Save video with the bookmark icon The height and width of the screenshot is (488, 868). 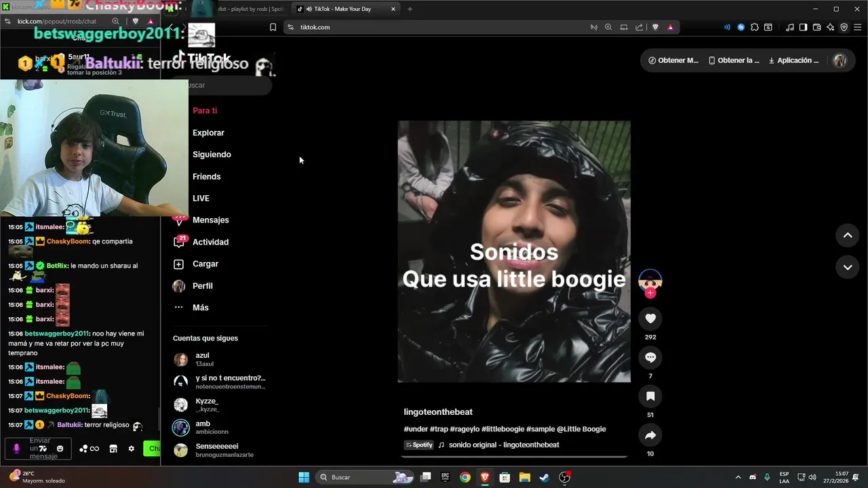click(650, 396)
